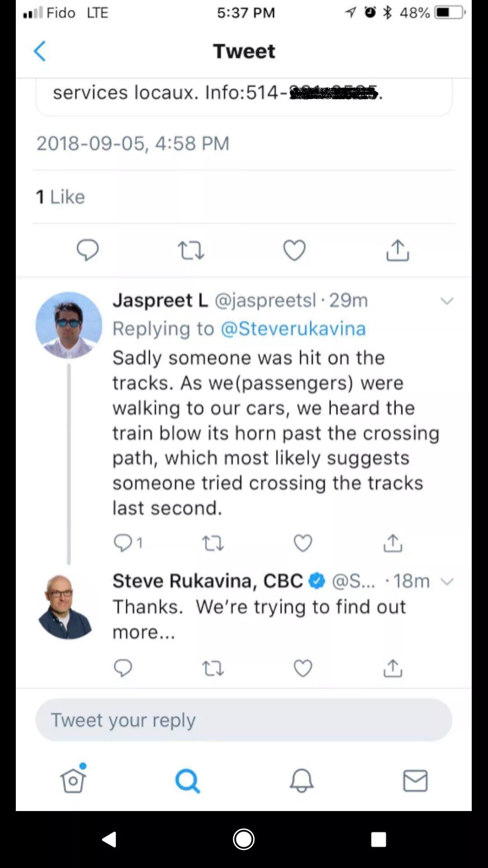This screenshot has width=488, height=868.
Task: Share Jaspreet L's reply
Action: point(393,542)
